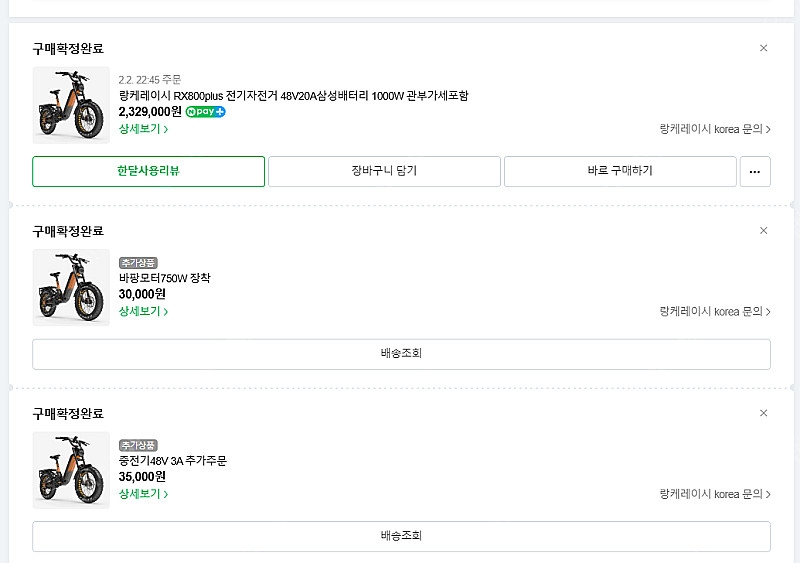800x563 pixels.
Task: Open 상세보기 under 바팡모터750W 장착
Action: coord(143,311)
